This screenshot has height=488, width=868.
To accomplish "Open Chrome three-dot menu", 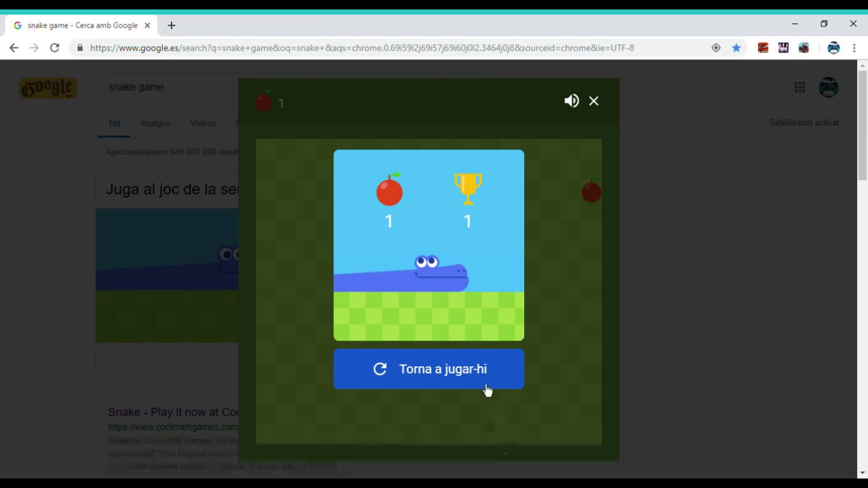I will coord(854,48).
